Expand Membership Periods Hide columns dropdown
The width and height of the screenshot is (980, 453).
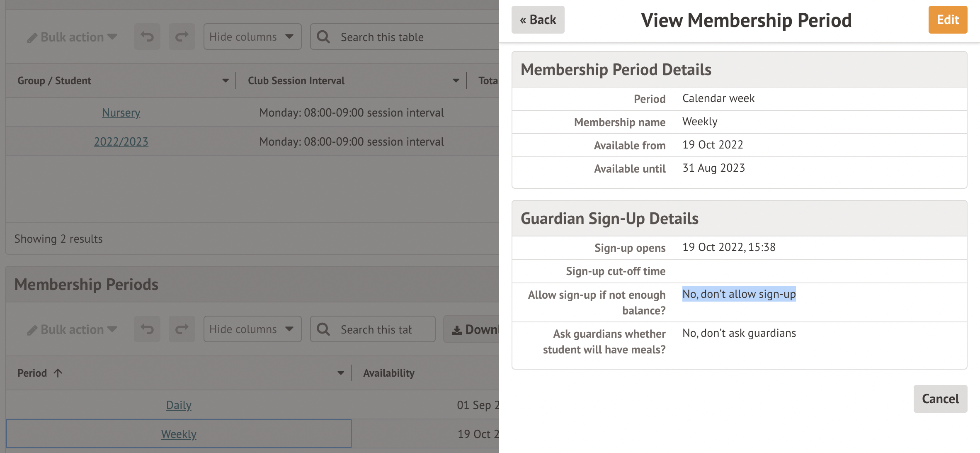click(x=252, y=329)
